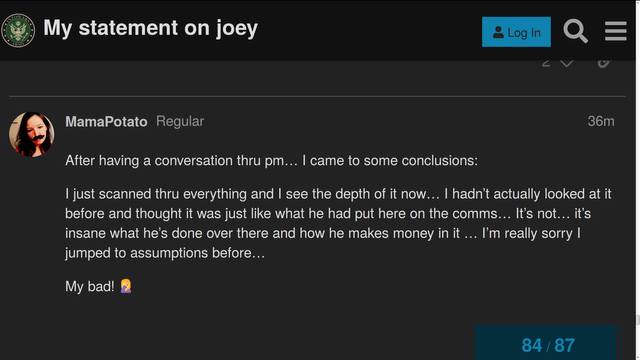Click the post paragraph starting 'I just scanned'
This screenshot has height=360, width=640.
click(x=338, y=223)
